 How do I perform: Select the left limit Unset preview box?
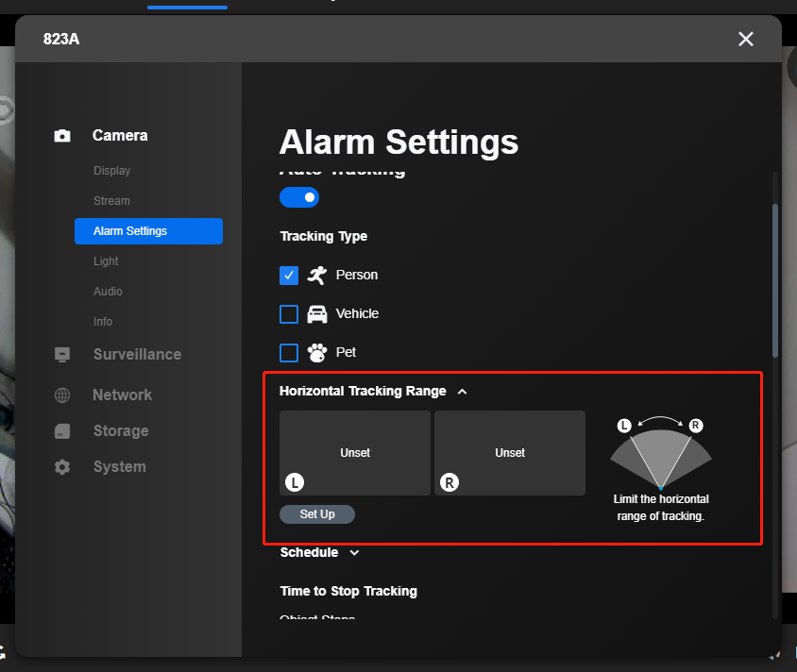[x=355, y=453]
